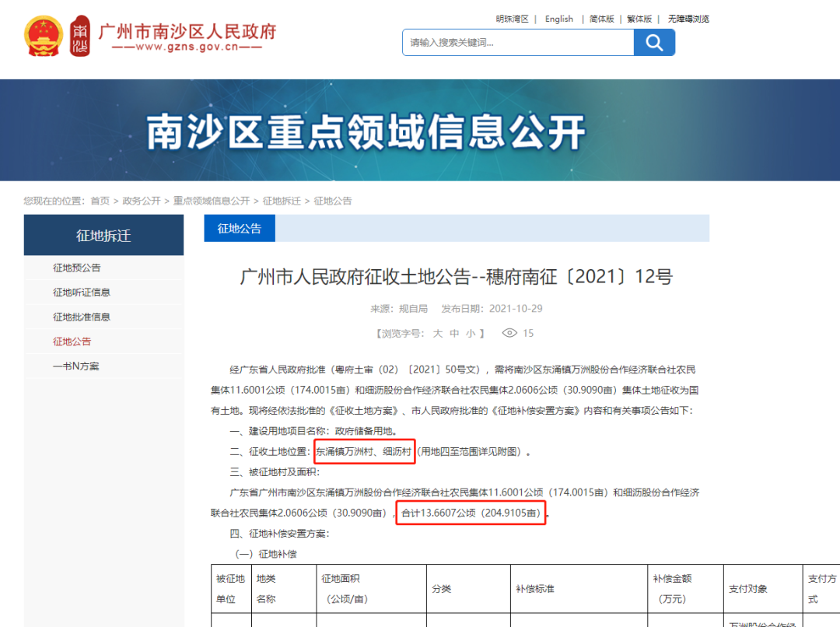
Task: Click the text 东涌镇万洲村、细沥村
Action: click(x=364, y=451)
